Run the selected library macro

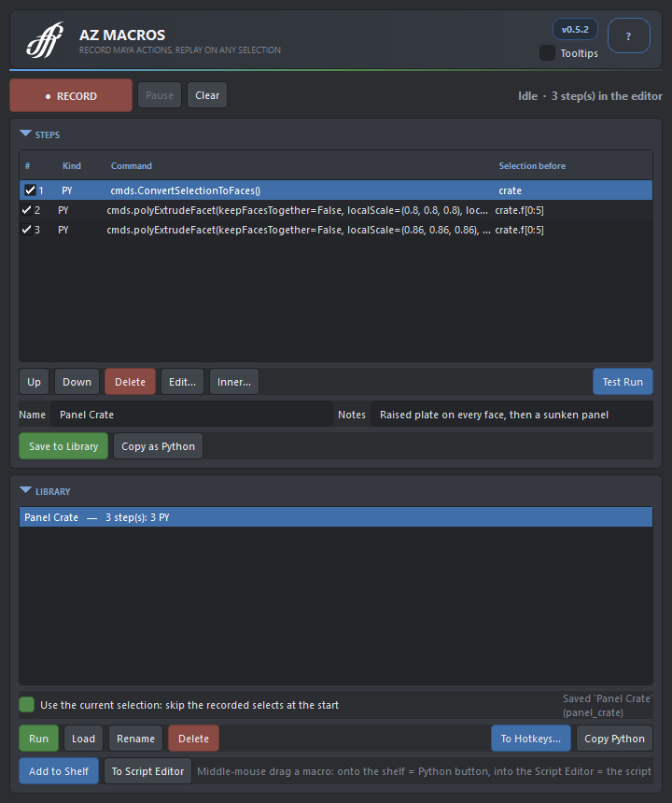pos(38,739)
